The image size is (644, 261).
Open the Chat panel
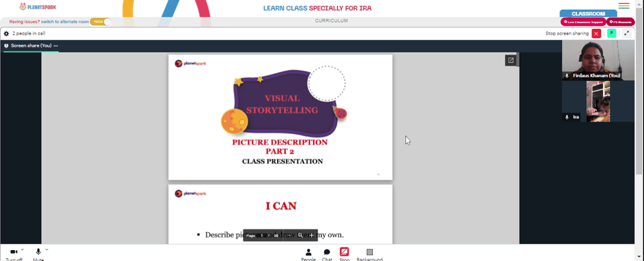coord(327,255)
